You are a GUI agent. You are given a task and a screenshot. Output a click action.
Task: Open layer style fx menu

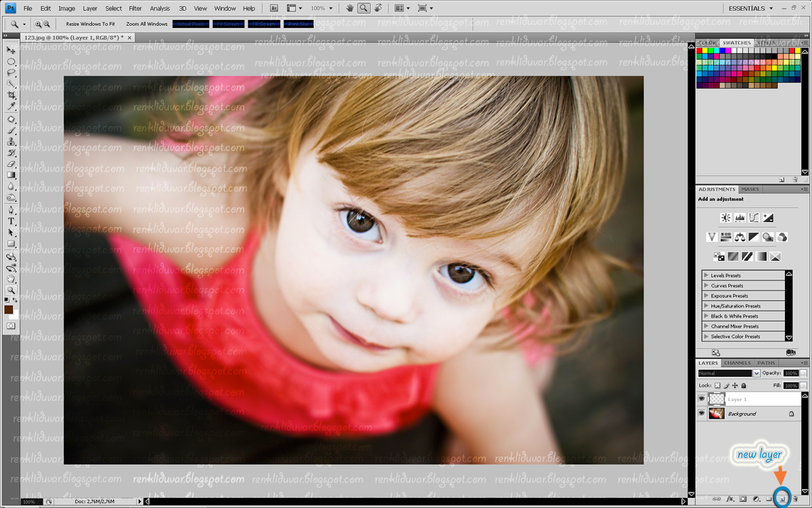pyautogui.click(x=730, y=499)
